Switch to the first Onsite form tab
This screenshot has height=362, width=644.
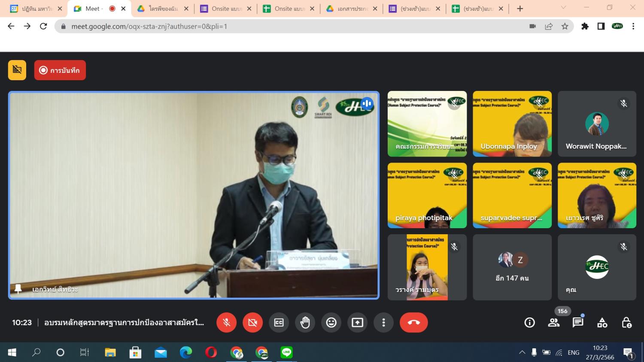point(227,9)
